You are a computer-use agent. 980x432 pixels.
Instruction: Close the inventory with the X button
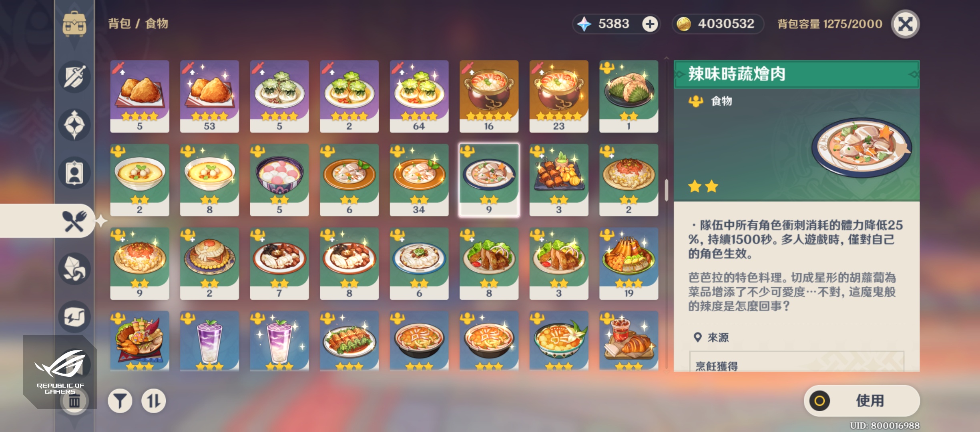[x=906, y=24]
